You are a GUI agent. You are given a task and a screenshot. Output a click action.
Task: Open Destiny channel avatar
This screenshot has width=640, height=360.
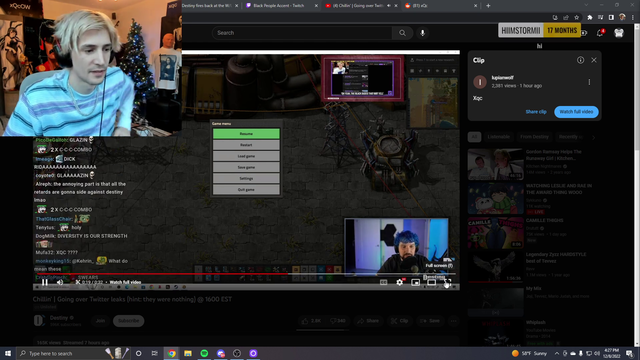coord(39,320)
